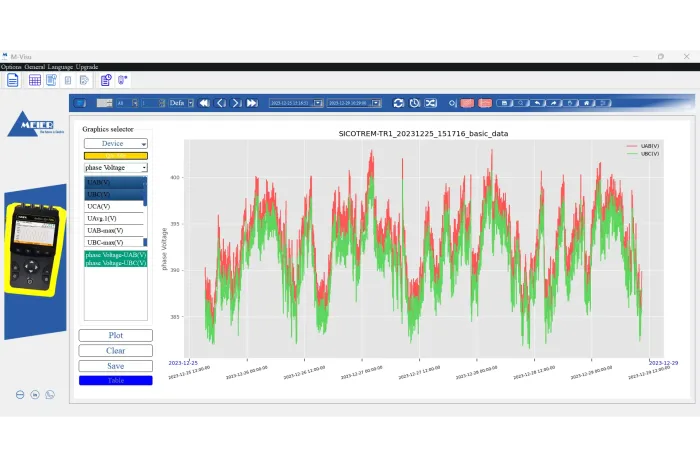700x467 pixels.
Task: Activate the pan hand tool
Action: point(570,103)
